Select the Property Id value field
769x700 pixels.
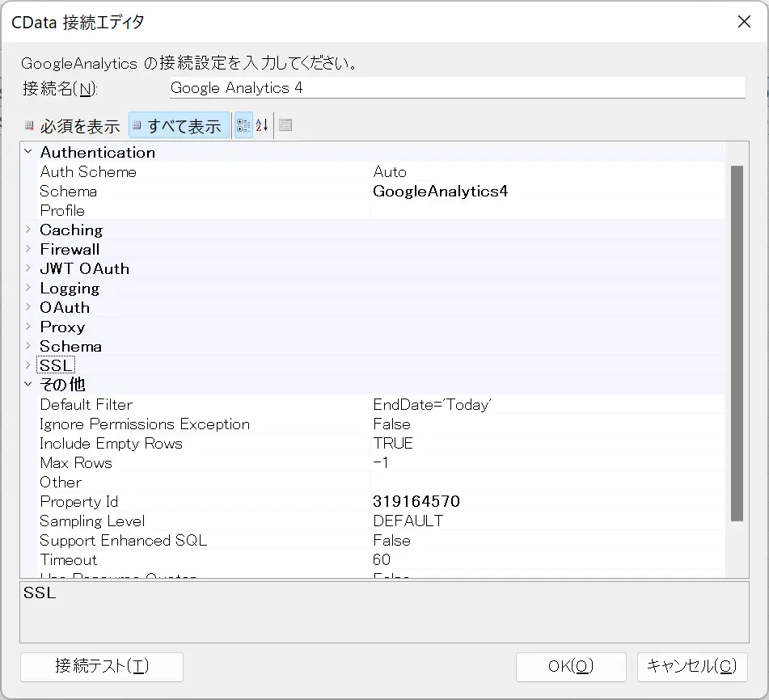547,501
